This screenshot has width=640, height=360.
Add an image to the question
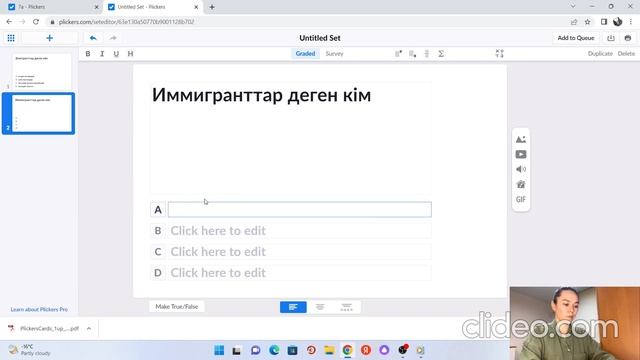(x=521, y=139)
